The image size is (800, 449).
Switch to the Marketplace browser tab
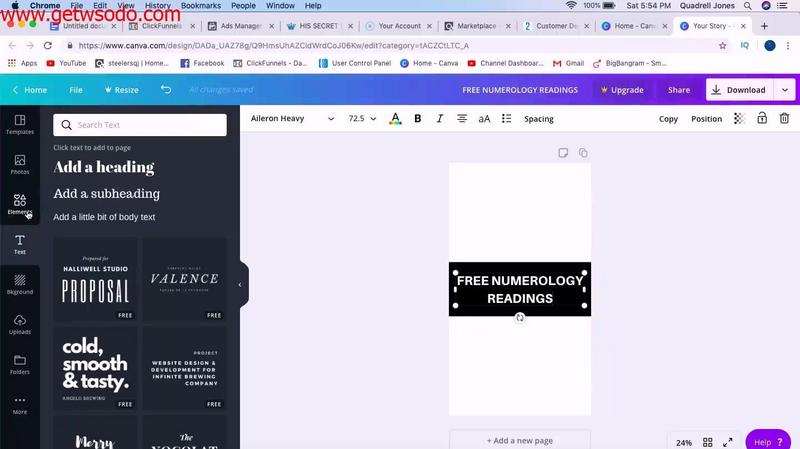pos(477,26)
